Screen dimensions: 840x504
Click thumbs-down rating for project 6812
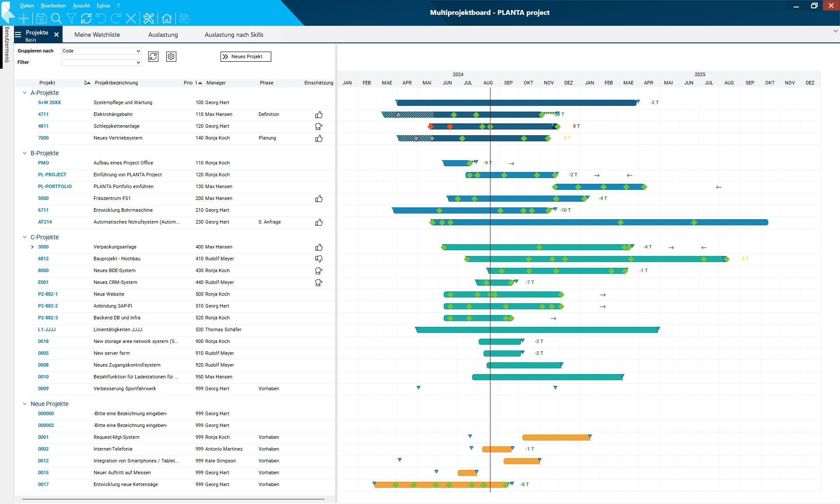[319, 259]
